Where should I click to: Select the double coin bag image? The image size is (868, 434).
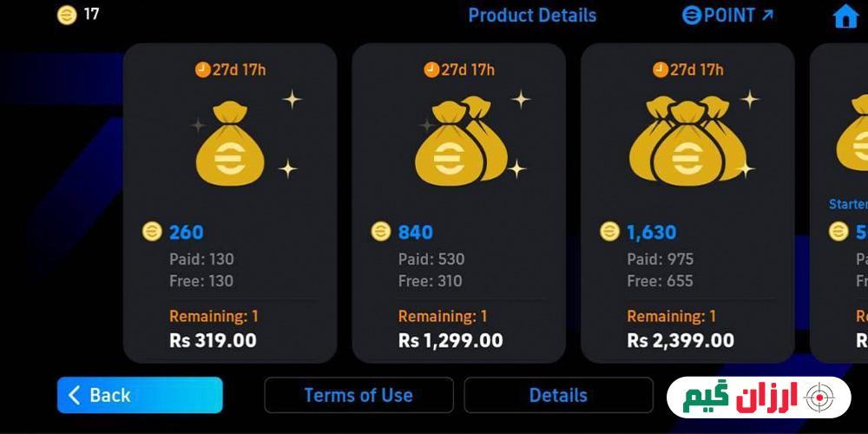tap(461, 141)
